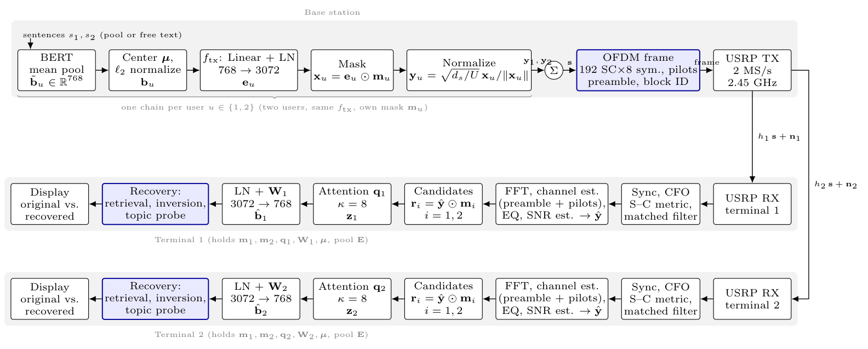Select the Mask block
The height and width of the screenshot is (349, 868).
pos(352,70)
